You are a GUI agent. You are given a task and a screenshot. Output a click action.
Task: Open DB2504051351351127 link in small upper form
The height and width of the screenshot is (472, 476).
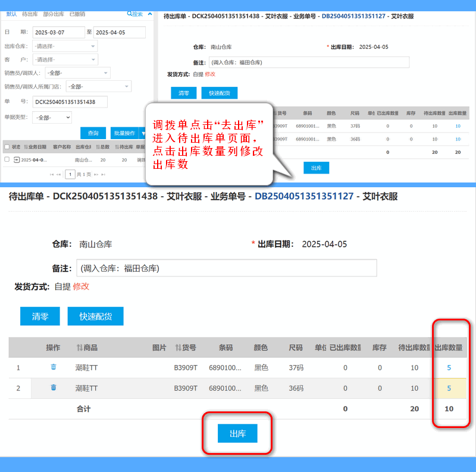click(x=353, y=16)
